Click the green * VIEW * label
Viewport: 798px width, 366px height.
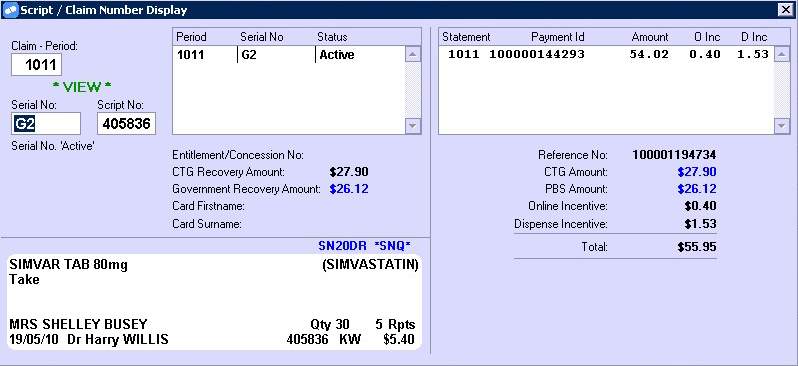point(82,87)
